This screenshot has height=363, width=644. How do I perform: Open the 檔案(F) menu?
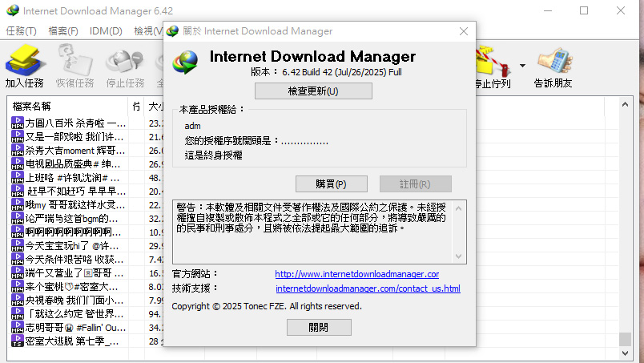tap(63, 31)
